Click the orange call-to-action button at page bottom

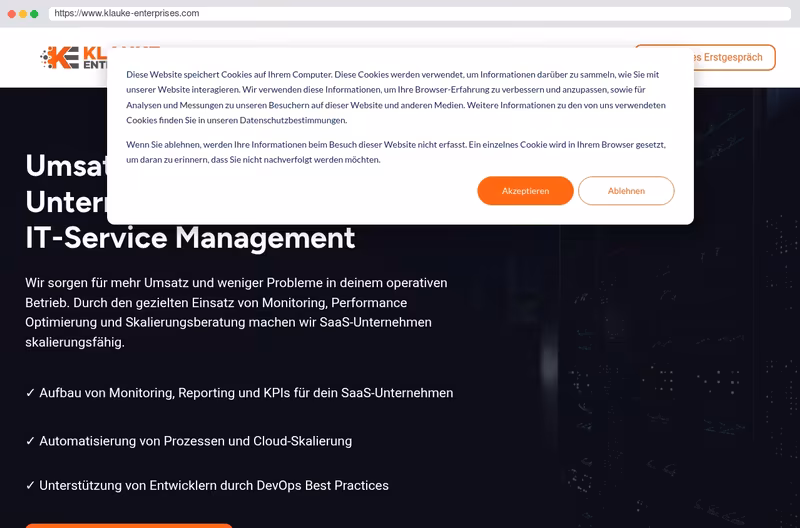tap(129, 525)
